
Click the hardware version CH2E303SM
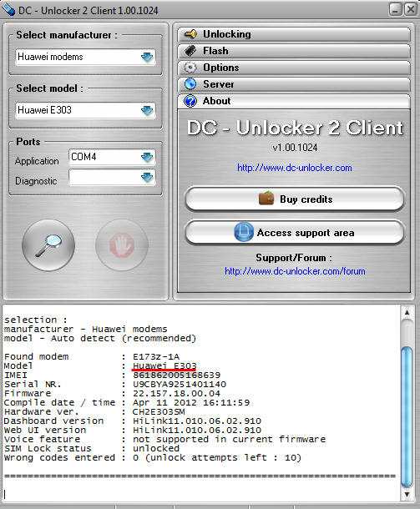tap(159, 411)
